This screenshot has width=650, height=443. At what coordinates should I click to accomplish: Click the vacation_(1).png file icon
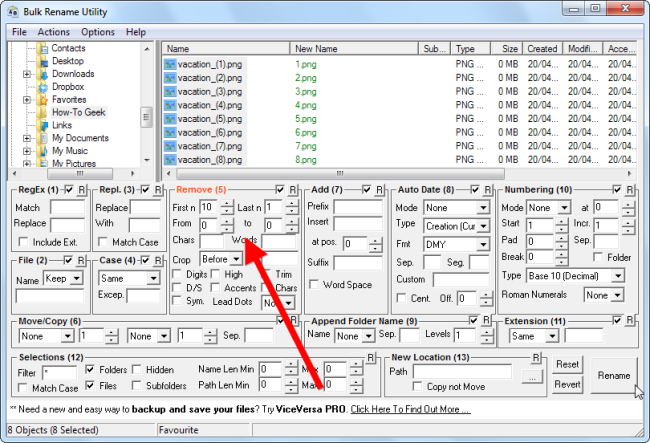[170, 64]
